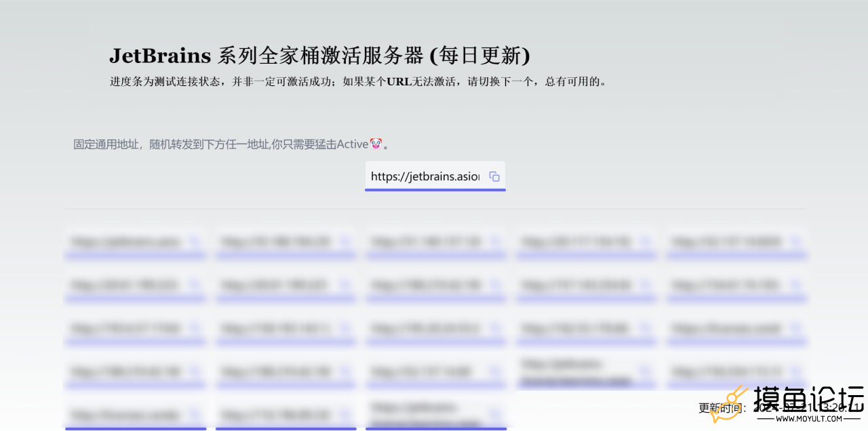Click the JetBrains 系列全家桶激活服务器 heading

click(x=319, y=55)
